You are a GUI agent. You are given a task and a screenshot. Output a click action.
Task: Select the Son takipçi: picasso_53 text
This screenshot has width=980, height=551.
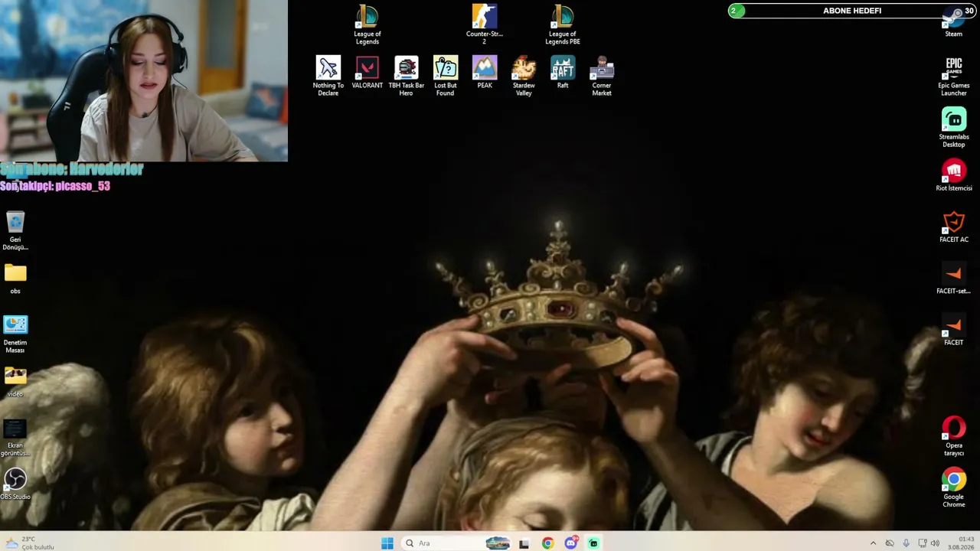[x=55, y=186]
